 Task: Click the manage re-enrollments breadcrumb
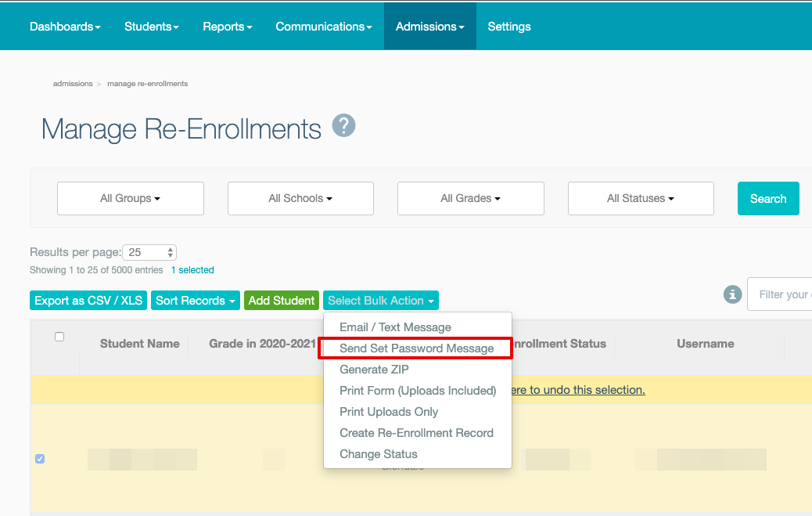click(x=148, y=84)
